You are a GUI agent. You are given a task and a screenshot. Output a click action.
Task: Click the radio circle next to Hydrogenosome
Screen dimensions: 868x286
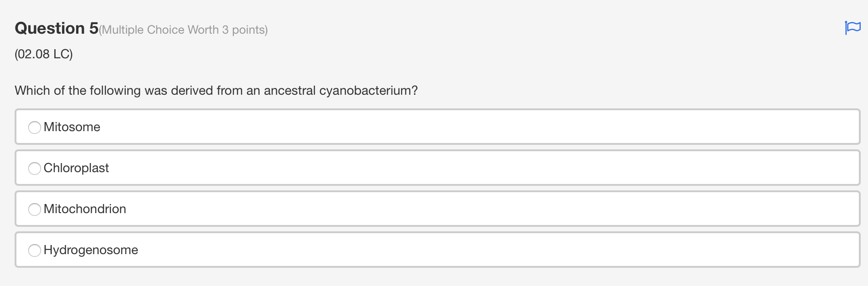(x=35, y=250)
